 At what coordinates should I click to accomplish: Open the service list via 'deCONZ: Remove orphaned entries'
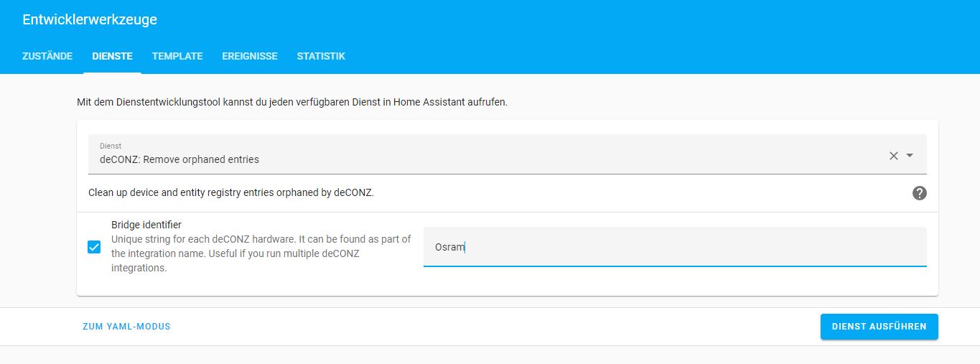pos(179,159)
